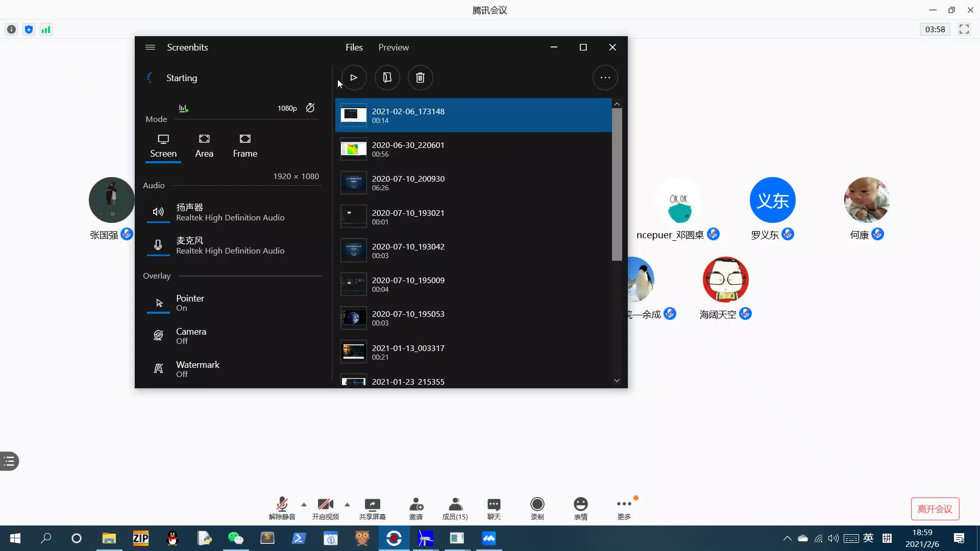Click 共享屏幕 button in taskbar
Screen dimensions: 980x551
[374, 508]
